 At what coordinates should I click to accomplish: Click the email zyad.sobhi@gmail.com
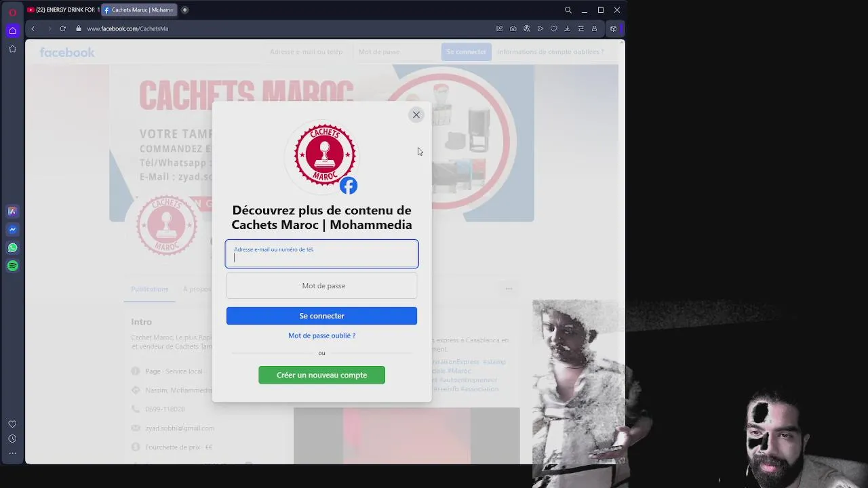click(x=180, y=428)
